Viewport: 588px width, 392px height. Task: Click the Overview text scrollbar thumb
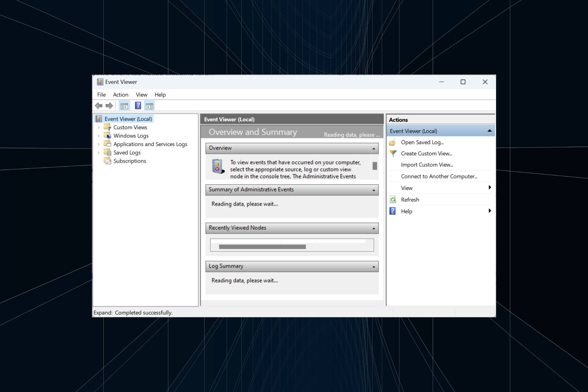[375, 166]
